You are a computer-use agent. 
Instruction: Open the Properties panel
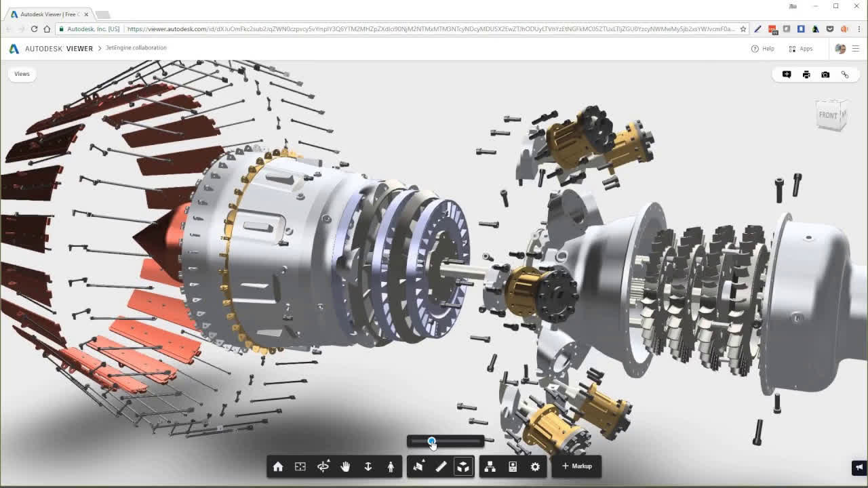(x=513, y=466)
